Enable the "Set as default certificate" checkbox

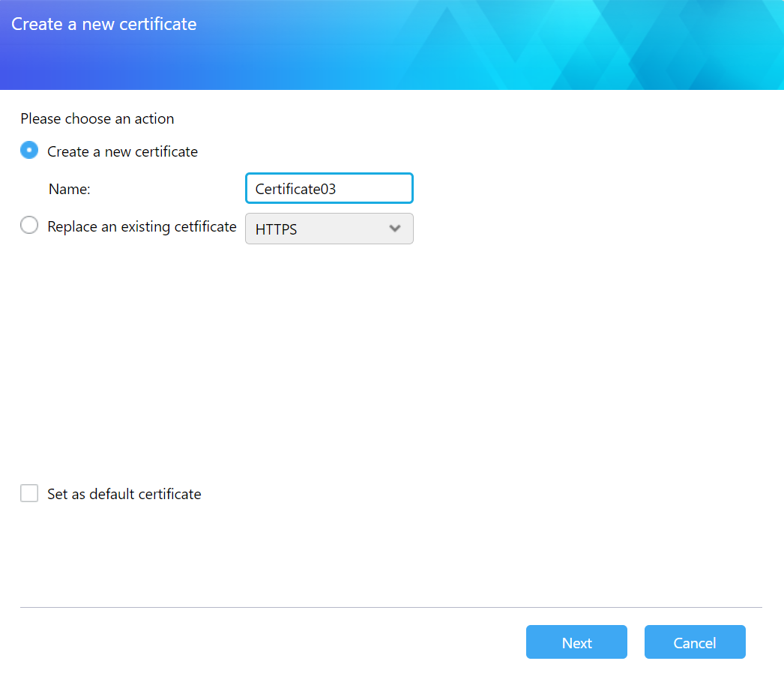pyautogui.click(x=29, y=493)
